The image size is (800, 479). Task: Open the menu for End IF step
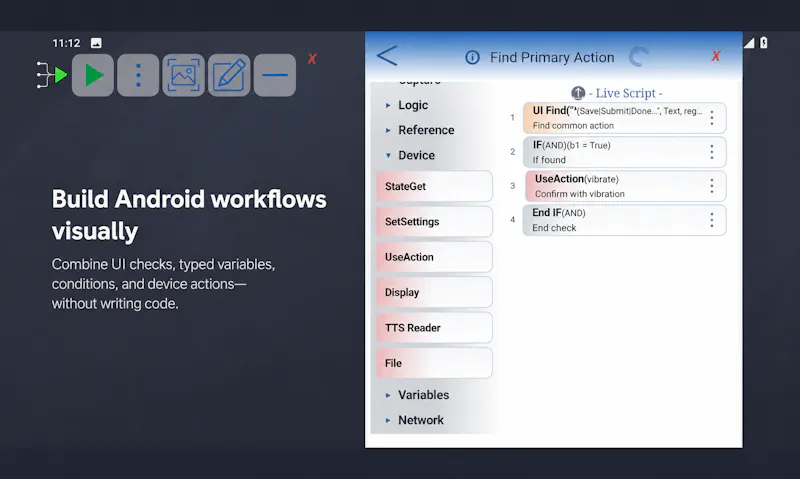[x=712, y=220]
